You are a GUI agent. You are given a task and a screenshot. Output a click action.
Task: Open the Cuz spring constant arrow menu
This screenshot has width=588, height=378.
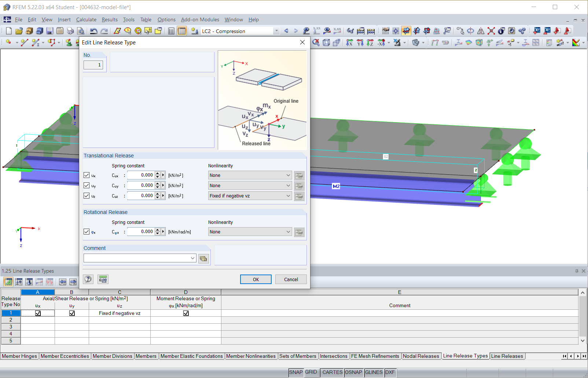[163, 196]
